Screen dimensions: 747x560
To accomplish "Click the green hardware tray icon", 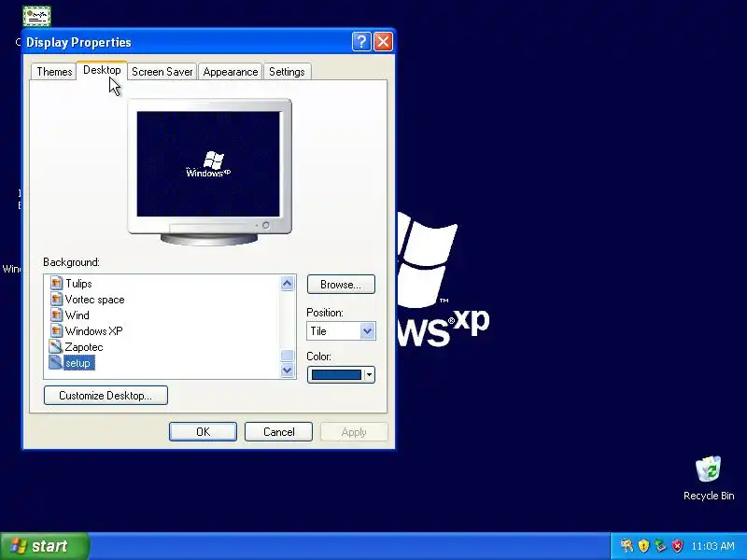I will [x=660, y=546].
